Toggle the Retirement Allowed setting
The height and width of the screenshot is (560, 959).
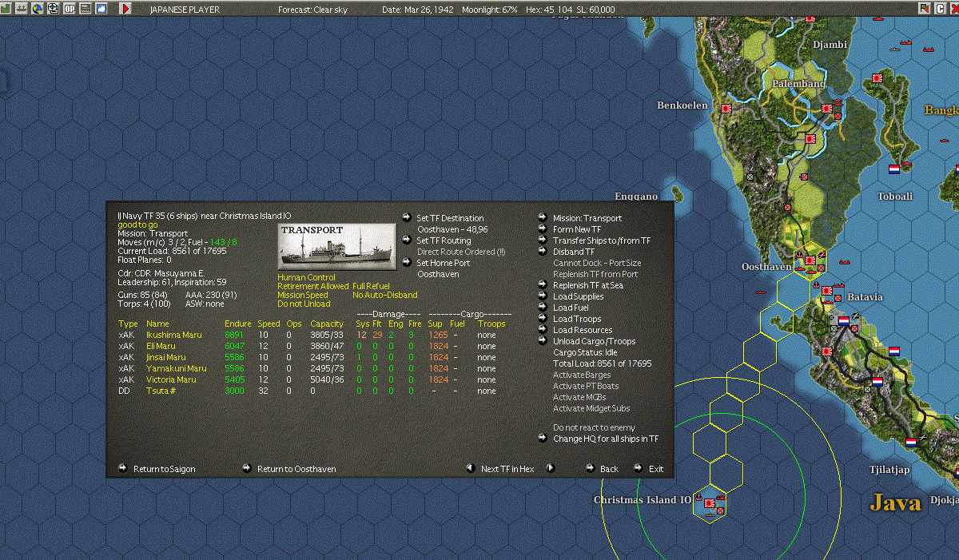click(x=313, y=287)
